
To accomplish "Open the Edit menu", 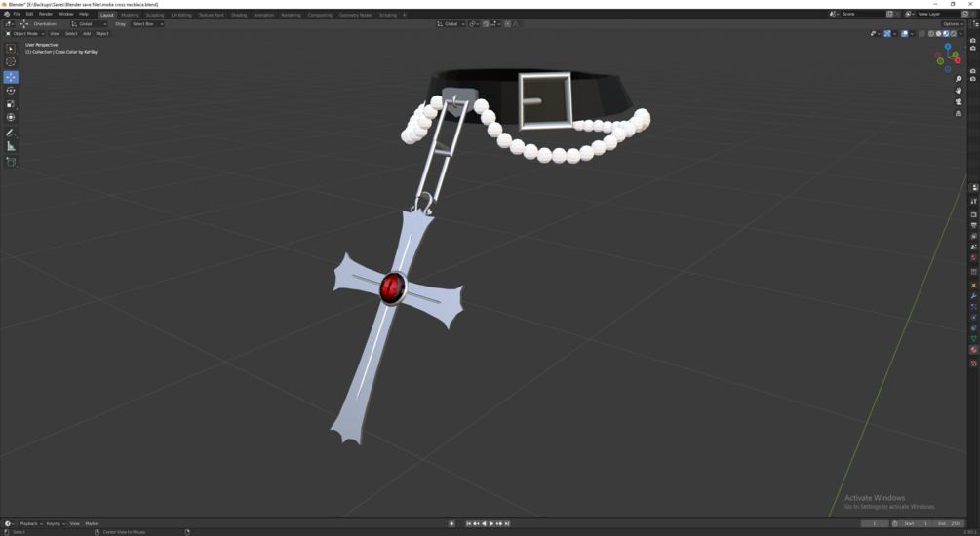I will pos(29,14).
